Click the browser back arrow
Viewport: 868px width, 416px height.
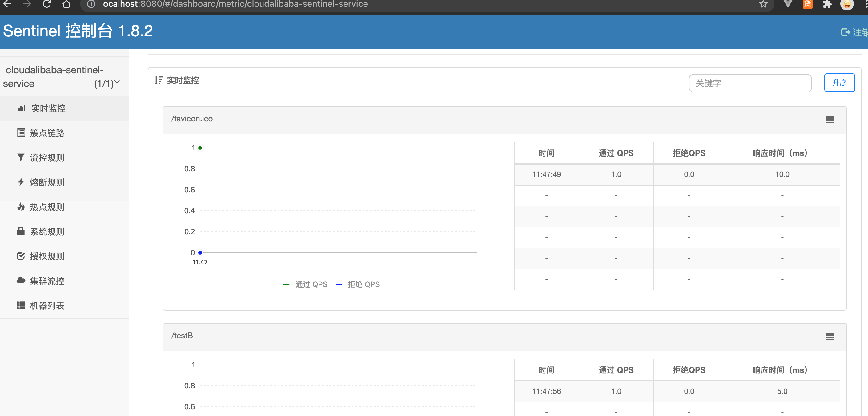[x=7, y=4]
